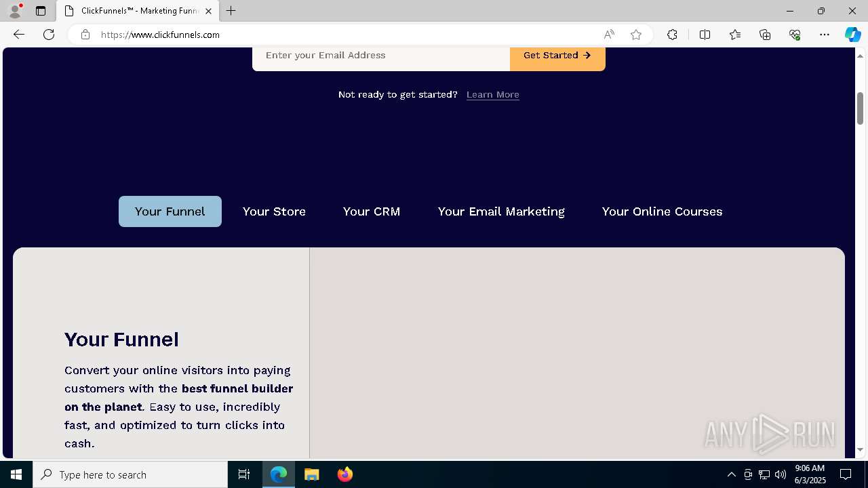Click the scrollbar down arrow
The image size is (868, 488).
coord(860,449)
